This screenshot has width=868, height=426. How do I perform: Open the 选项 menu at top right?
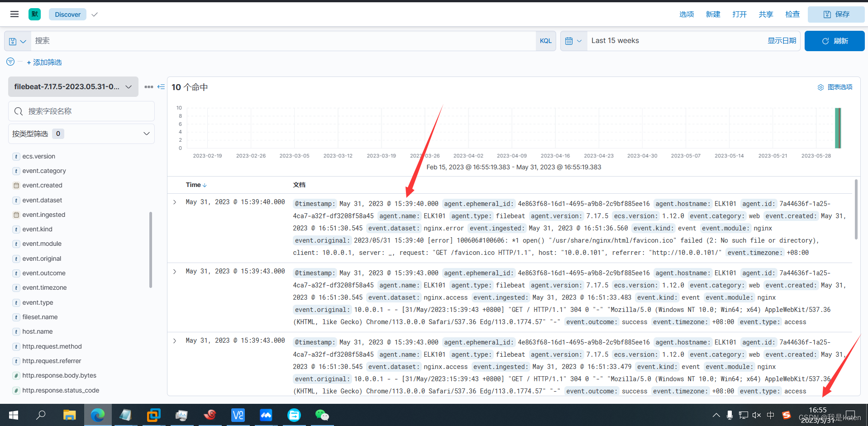click(686, 14)
